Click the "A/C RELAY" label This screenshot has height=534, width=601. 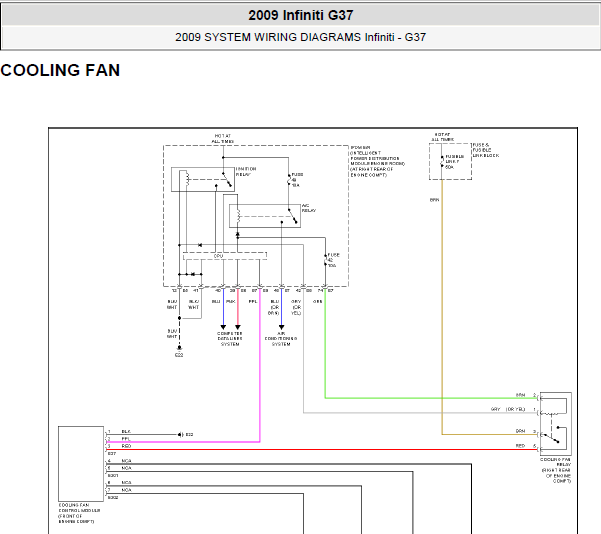[x=309, y=208]
